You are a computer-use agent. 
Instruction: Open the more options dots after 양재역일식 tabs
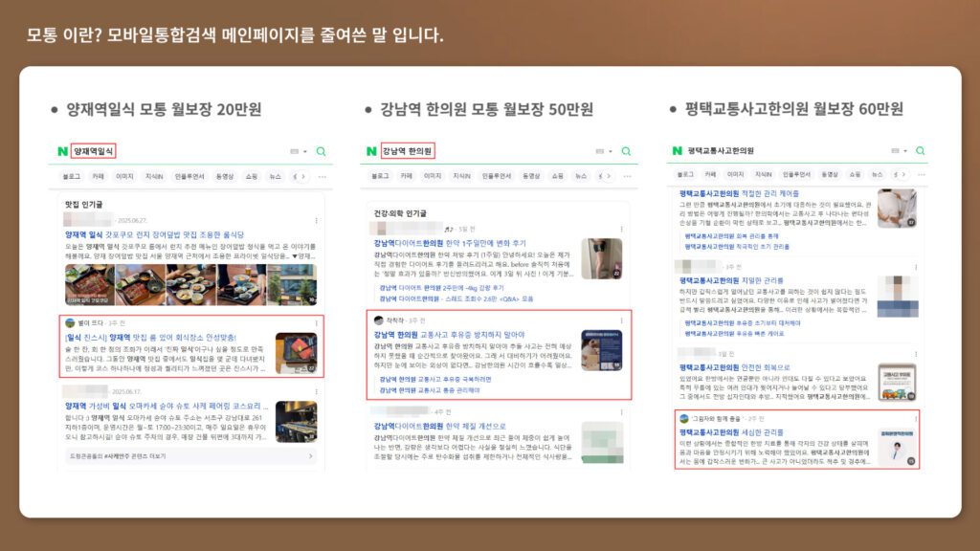click(x=322, y=176)
